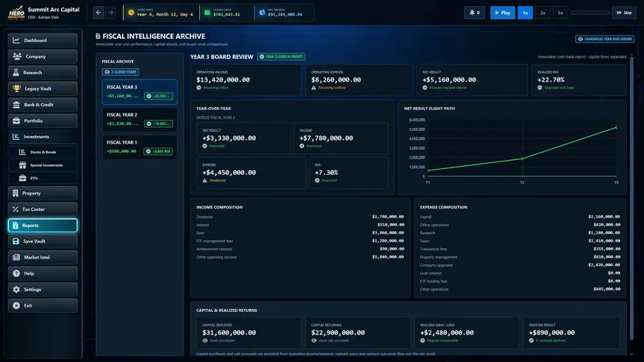Click Operating Income value $13,420,000.00
This screenshot has height=362, width=644.
tap(223, 79)
